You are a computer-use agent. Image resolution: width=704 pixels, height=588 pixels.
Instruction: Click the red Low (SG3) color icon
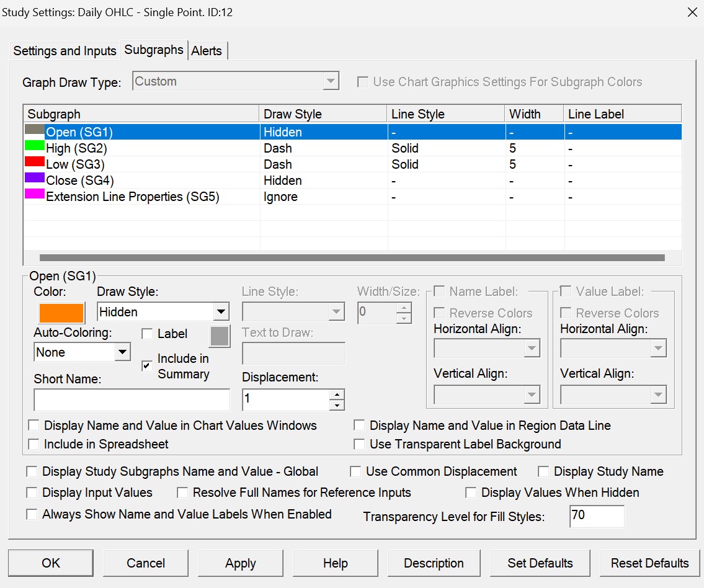(35, 163)
